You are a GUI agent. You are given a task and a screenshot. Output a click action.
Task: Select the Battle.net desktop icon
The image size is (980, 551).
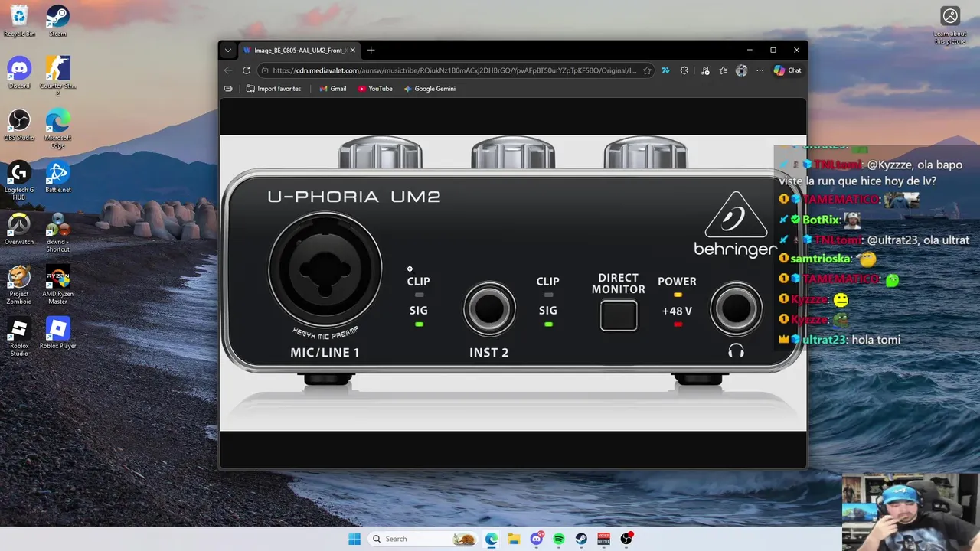click(57, 178)
